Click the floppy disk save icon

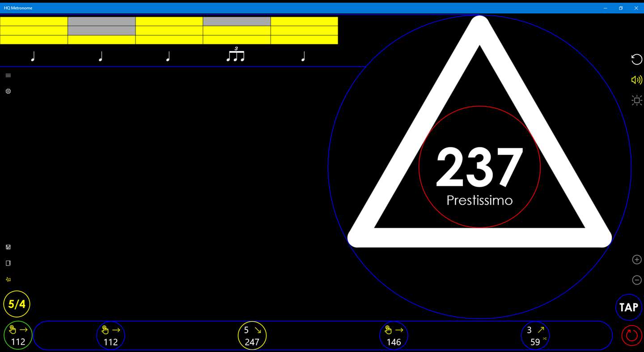point(8,247)
